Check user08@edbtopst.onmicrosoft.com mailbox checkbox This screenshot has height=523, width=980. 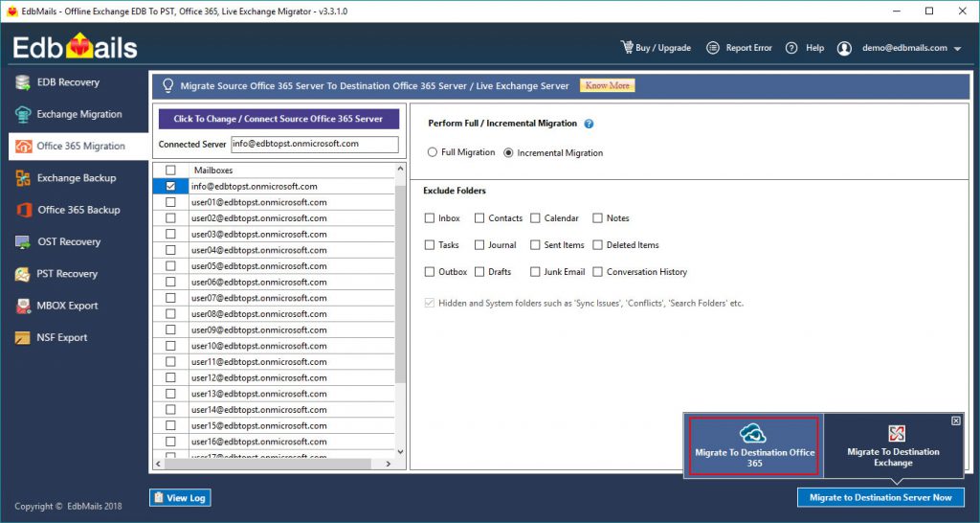click(170, 314)
